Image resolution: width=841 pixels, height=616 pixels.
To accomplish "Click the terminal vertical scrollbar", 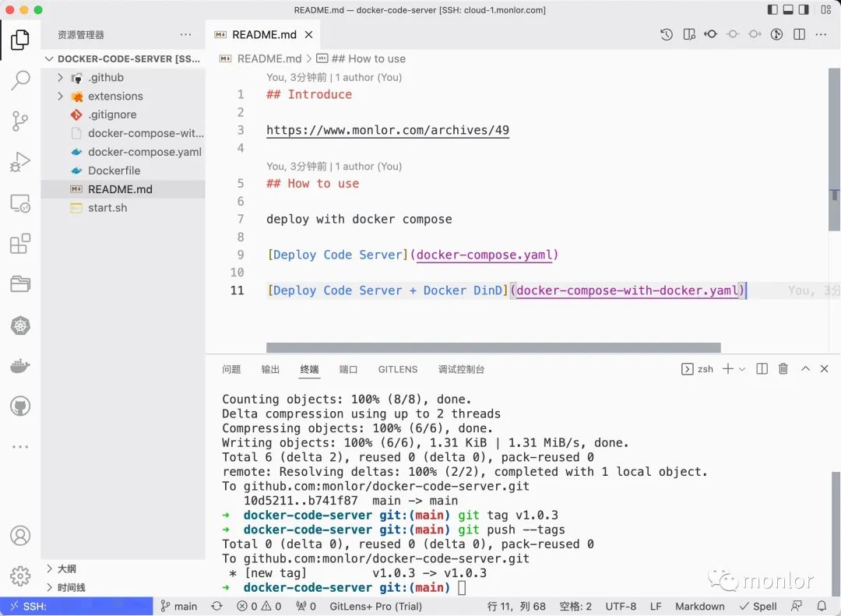I will [x=835, y=533].
